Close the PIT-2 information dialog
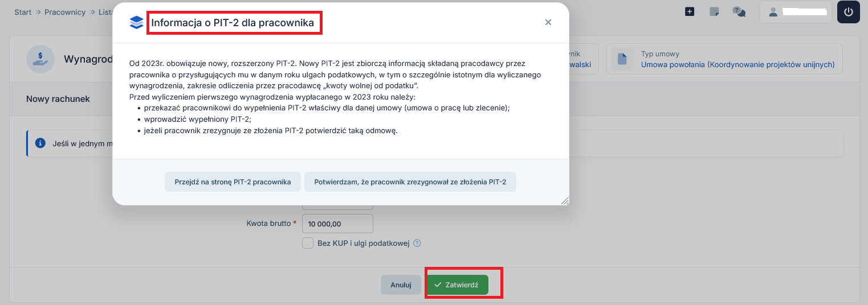The width and height of the screenshot is (868, 305). click(x=548, y=22)
